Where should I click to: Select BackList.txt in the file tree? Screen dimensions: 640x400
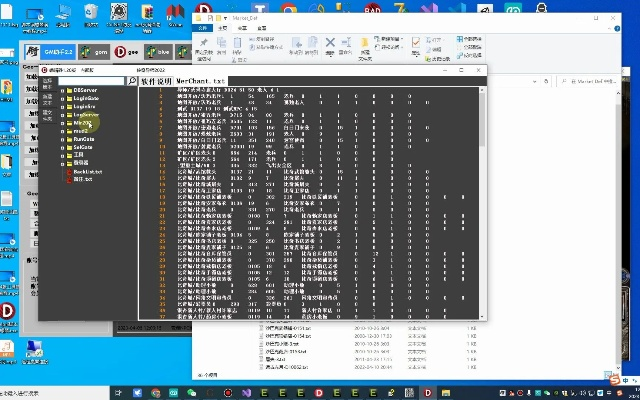point(88,171)
